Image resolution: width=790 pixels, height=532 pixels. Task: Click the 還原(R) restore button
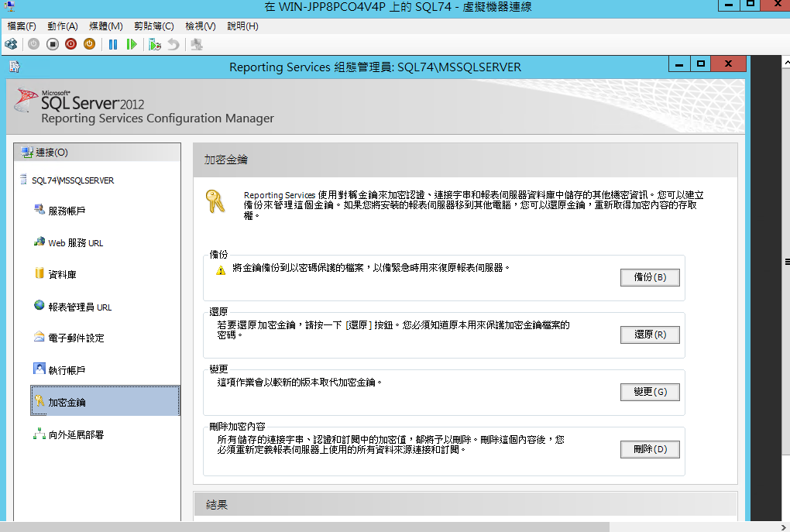tap(650, 335)
